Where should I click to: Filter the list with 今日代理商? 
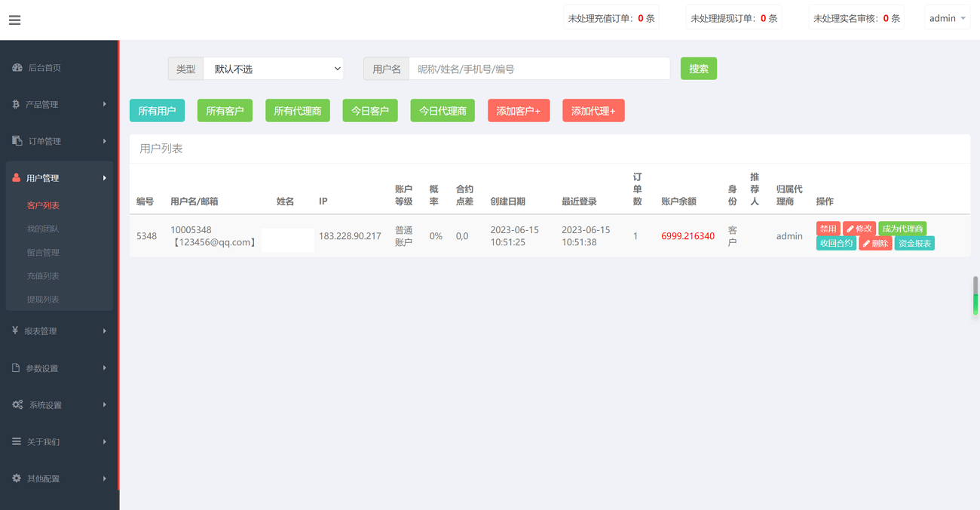[443, 111]
